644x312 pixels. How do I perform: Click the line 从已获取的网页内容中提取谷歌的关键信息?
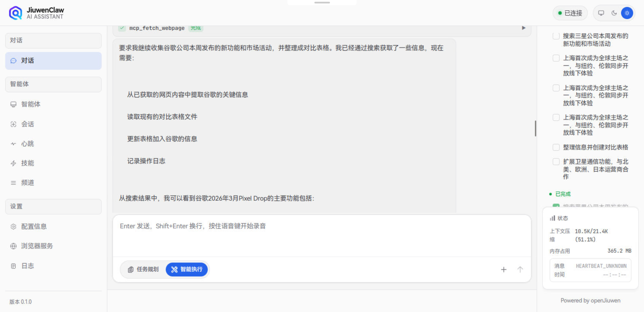[x=187, y=95]
